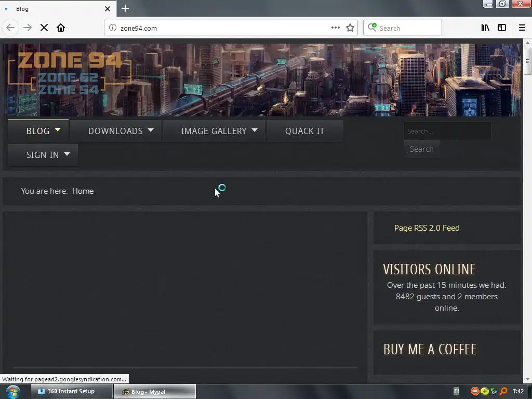Show site information for zone94.com
Viewport: 532px width, 399px height.
(x=113, y=28)
